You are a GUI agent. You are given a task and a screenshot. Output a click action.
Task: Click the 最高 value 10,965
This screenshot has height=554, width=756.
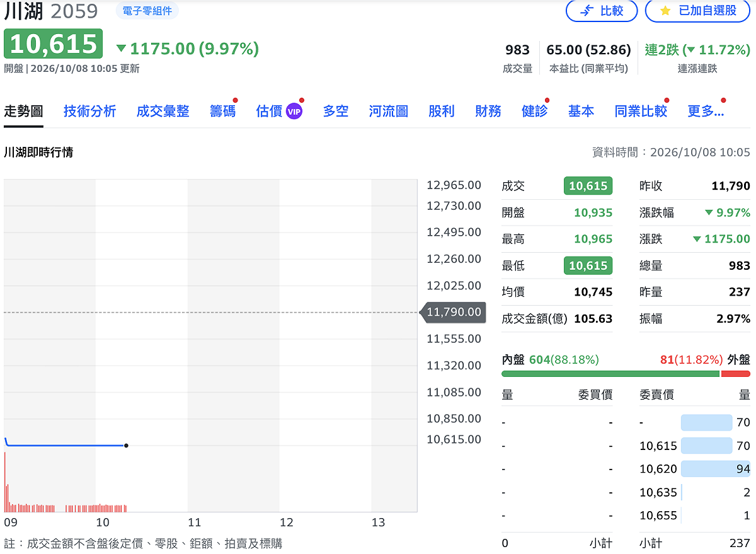593,239
